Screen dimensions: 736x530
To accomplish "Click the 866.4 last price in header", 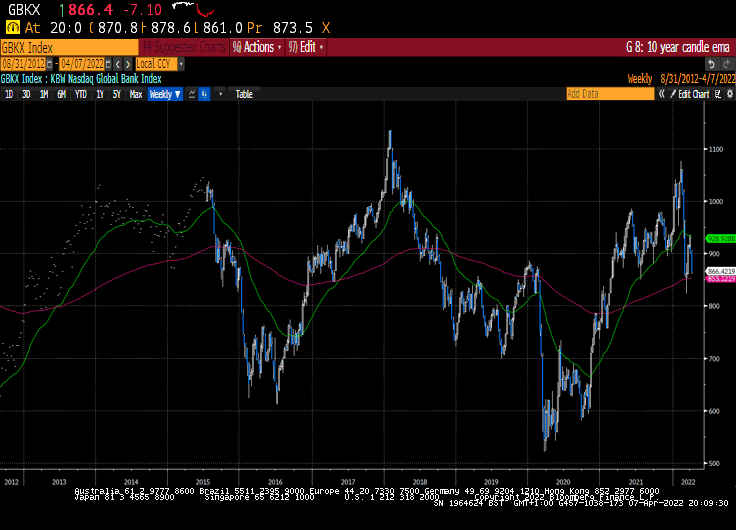I will (x=91, y=10).
